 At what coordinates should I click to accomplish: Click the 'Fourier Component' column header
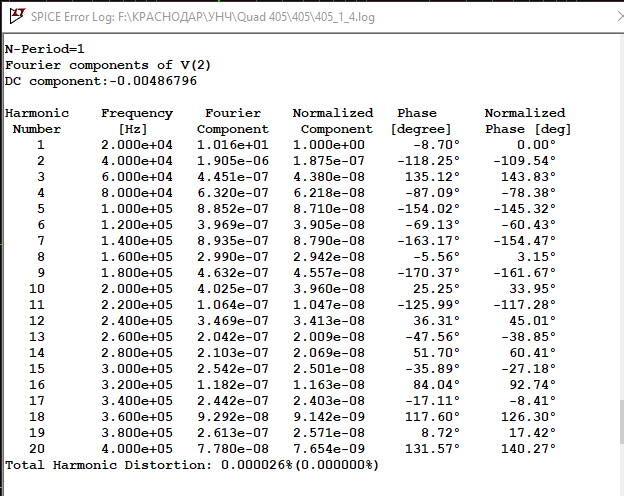tap(233, 121)
